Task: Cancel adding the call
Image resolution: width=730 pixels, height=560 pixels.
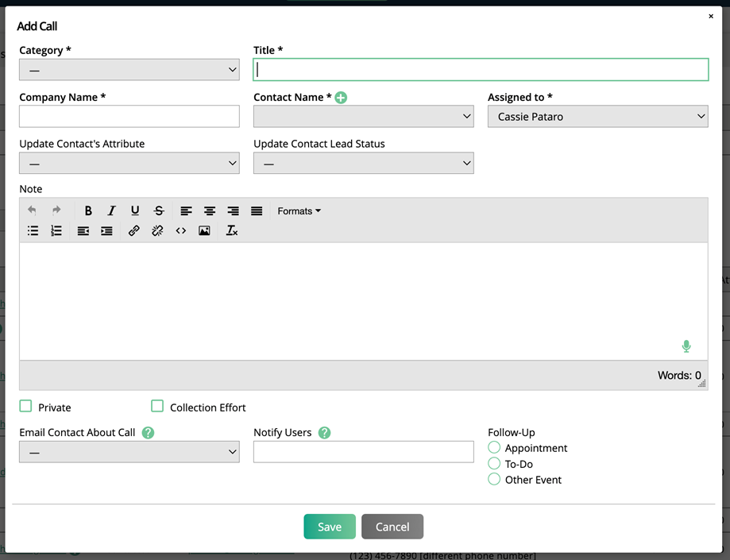Action: point(392,527)
